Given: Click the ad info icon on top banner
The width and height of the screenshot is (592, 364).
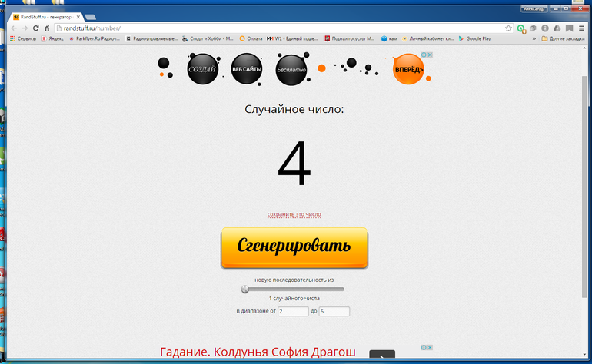Looking at the screenshot, I should [424, 55].
